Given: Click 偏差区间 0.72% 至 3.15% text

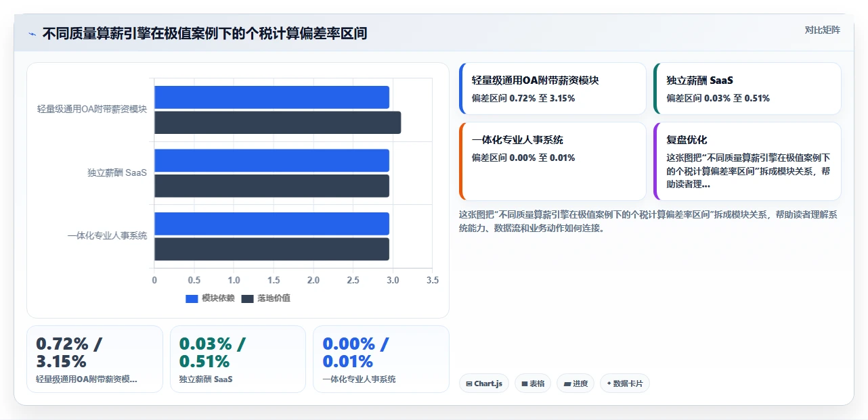Looking at the screenshot, I should [523, 98].
